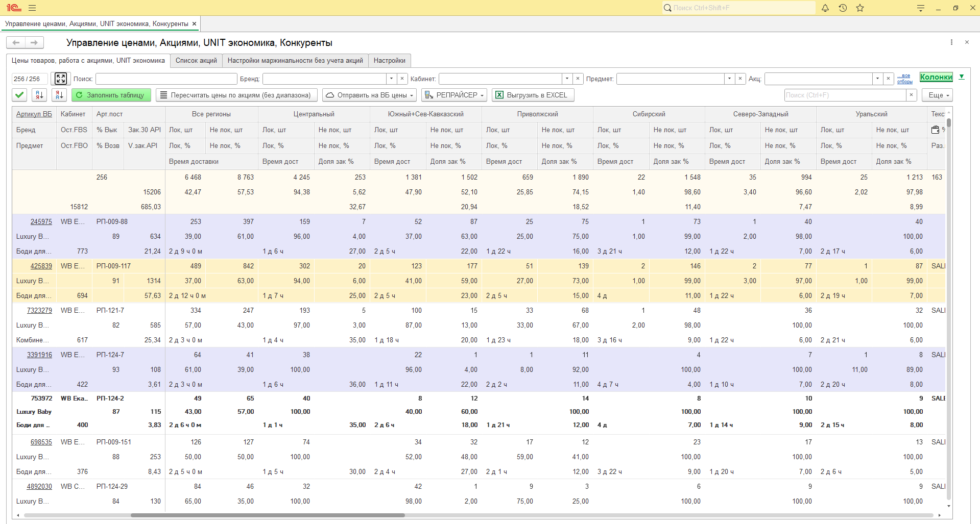This screenshot has width=980, height=524.
Task: Switch to Настройки tab
Action: point(389,61)
